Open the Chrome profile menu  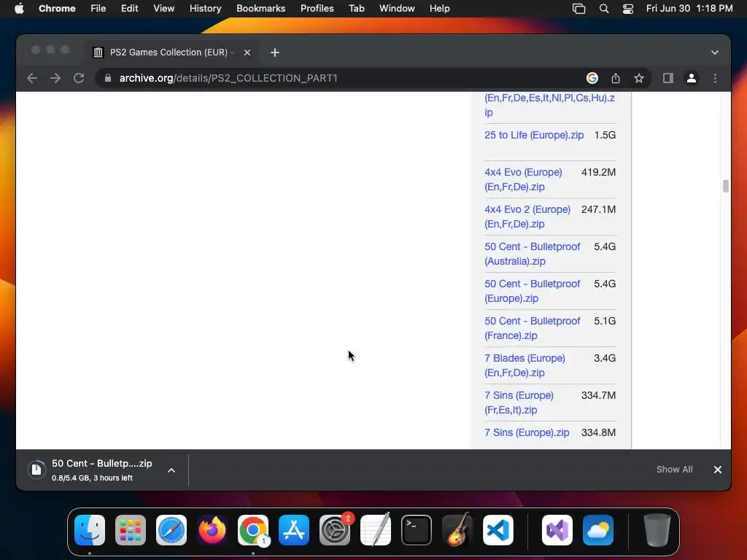coord(692,78)
